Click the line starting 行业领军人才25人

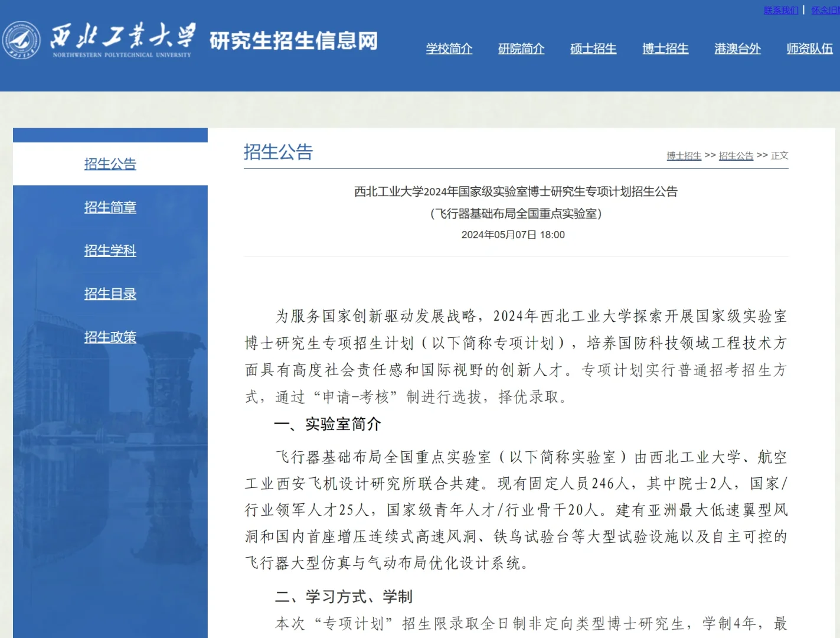517,510
